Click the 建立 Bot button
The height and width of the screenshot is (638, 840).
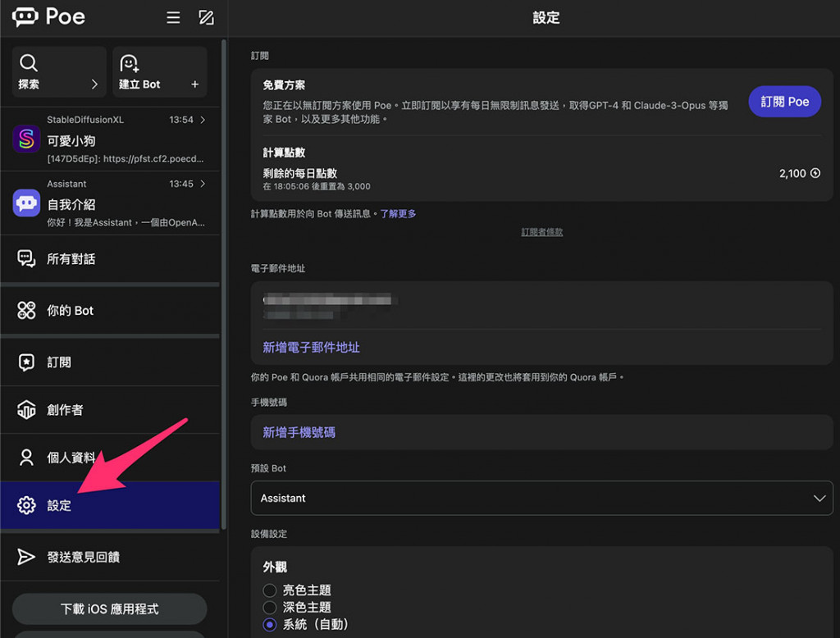(160, 72)
